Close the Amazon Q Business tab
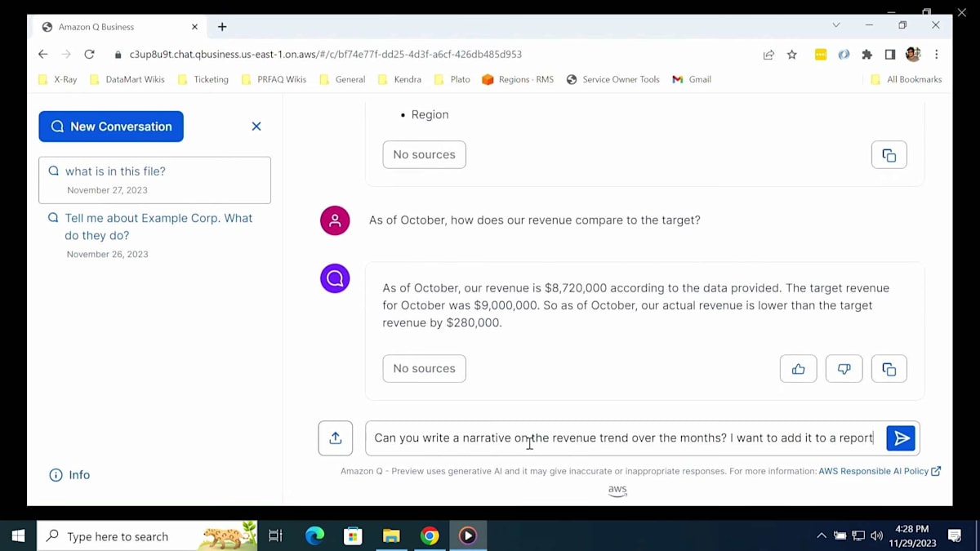This screenshot has height=551, width=980. coord(194,27)
